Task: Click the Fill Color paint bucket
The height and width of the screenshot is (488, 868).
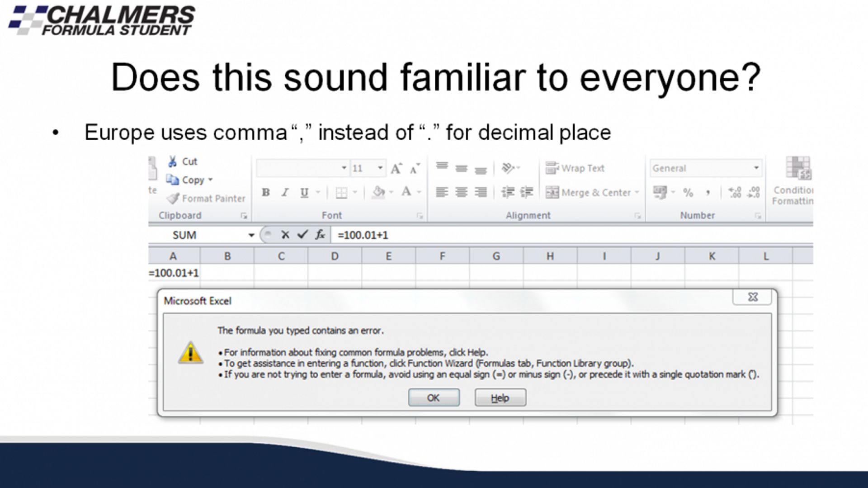Action: click(378, 192)
